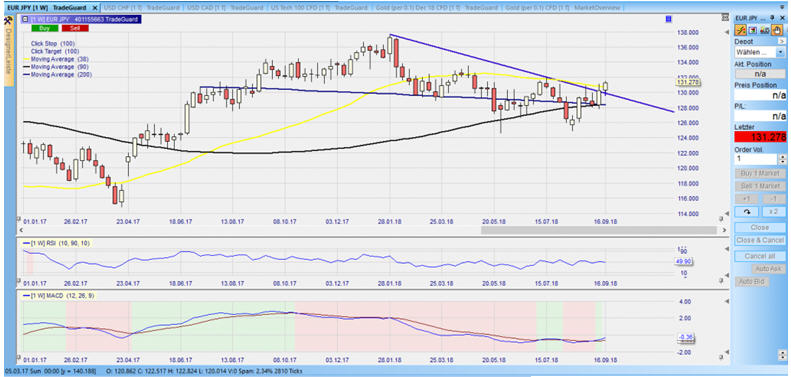791x377 pixels.
Task: Switch to Gold CFD MarketOverview tab
Action: click(x=563, y=8)
